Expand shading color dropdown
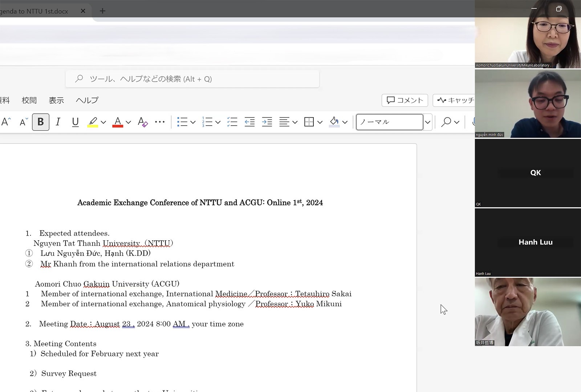This screenshot has width=581, height=392. pyautogui.click(x=345, y=122)
